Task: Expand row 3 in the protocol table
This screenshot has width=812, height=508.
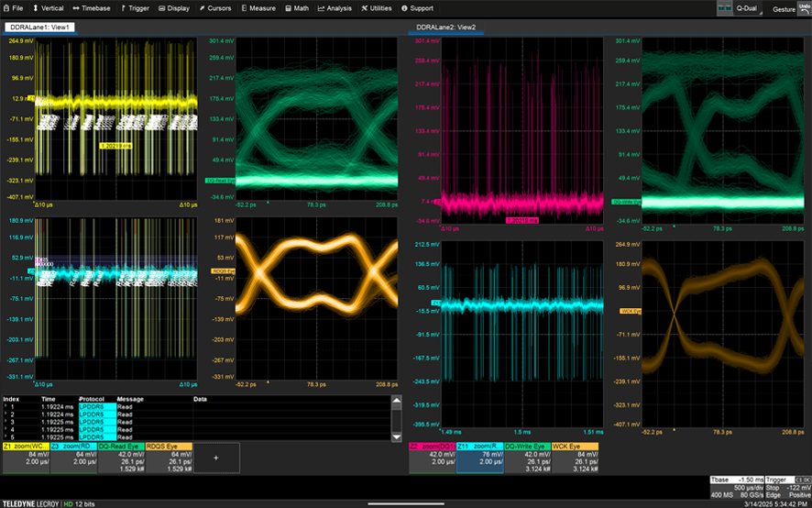Action: 5,421
